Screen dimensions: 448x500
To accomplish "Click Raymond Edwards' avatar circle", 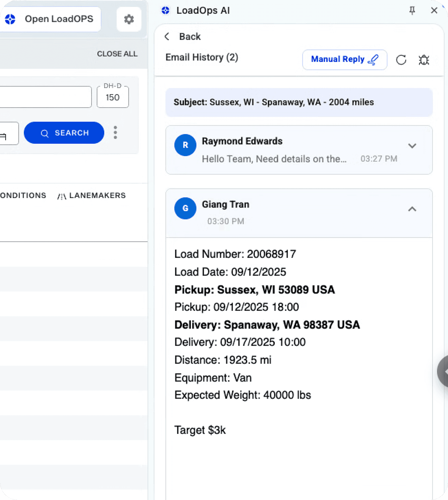I will pos(185,145).
